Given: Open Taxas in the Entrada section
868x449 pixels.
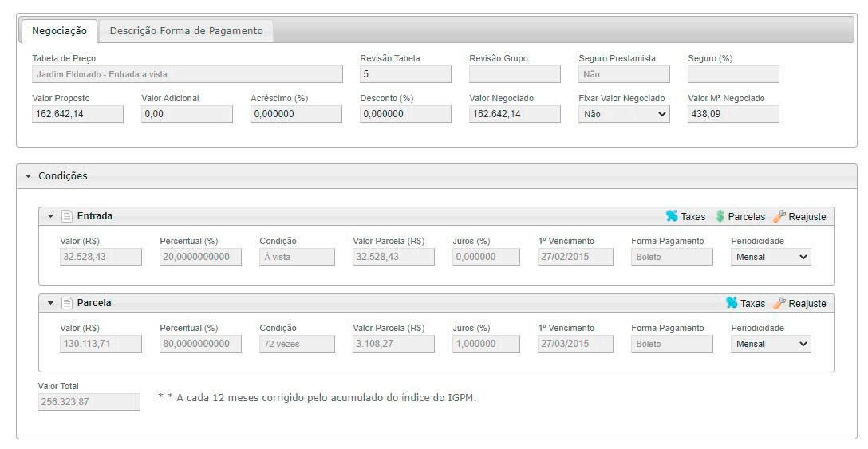Looking at the screenshot, I should (x=685, y=216).
